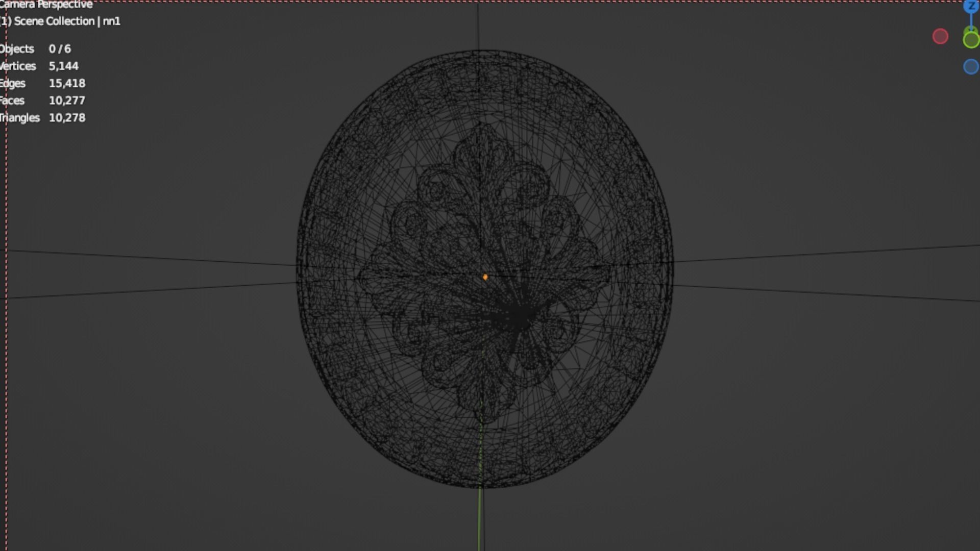Click the dense converging wireframe hub point
The height and width of the screenshot is (551, 980).
(519, 315)
